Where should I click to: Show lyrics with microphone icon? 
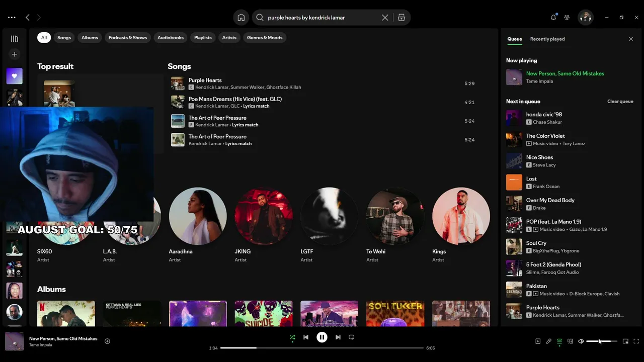[549, 341]
